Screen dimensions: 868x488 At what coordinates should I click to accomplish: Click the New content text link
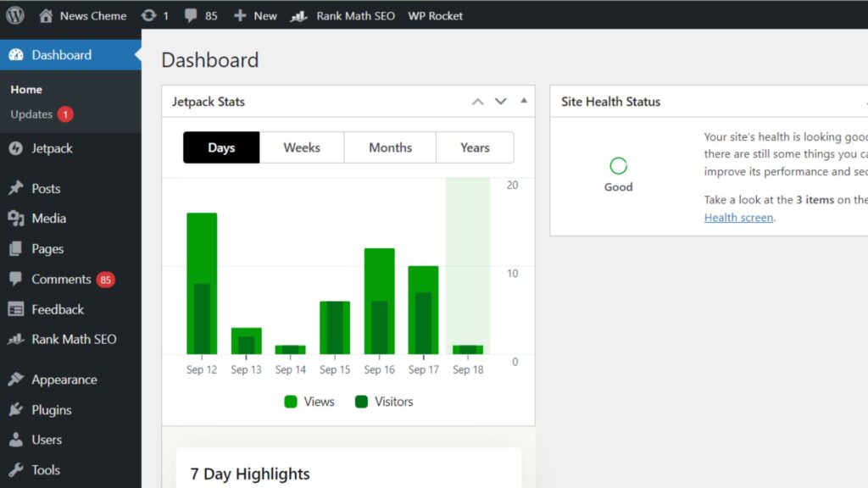click(265, 16)
